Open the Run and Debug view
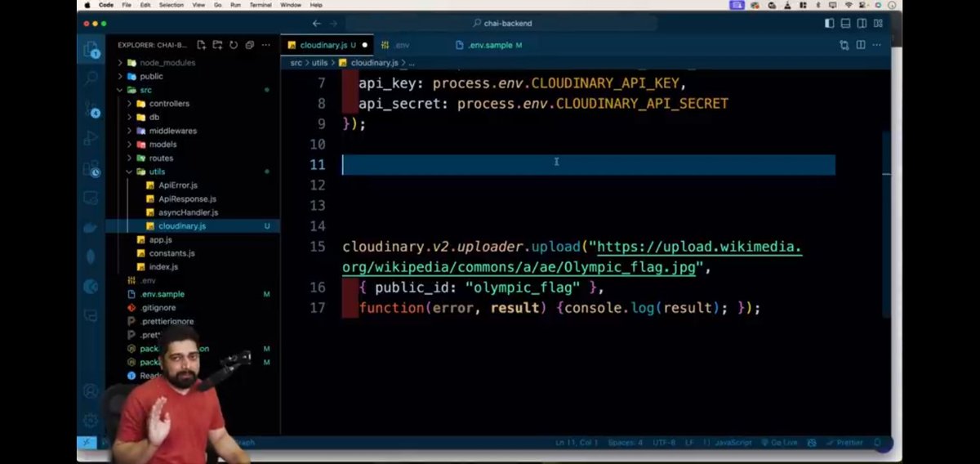980x464 pixels. coord(91,139)
